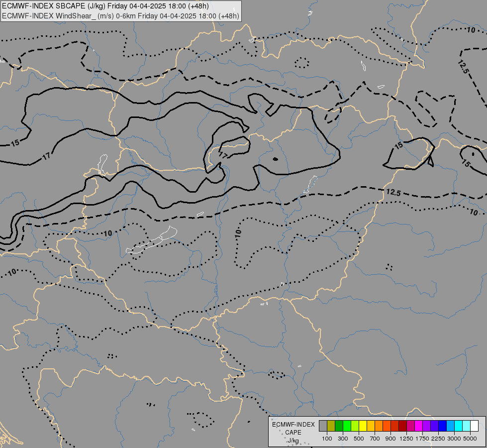Viewport: 487px width, 448px height.
Task: Click the large Lake Balaton white outline
Action: (x=152, y=240)
